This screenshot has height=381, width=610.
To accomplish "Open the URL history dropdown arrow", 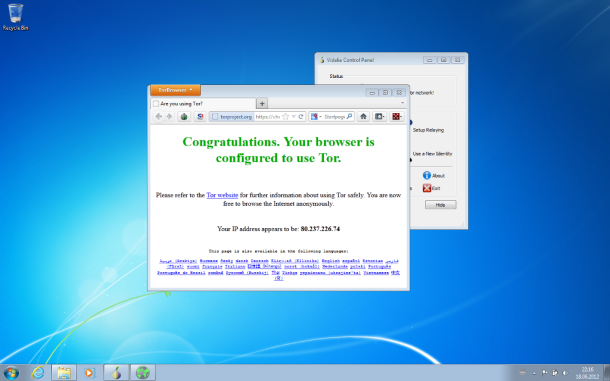I will click(294, 117).
